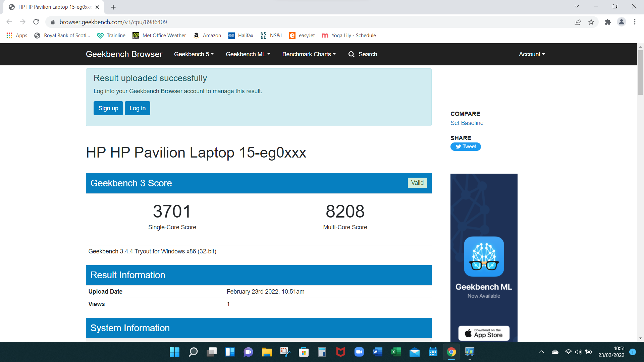Open Calculator from the taskbar
This screenshot has height=362, width=644.
(x=322, y=352)
